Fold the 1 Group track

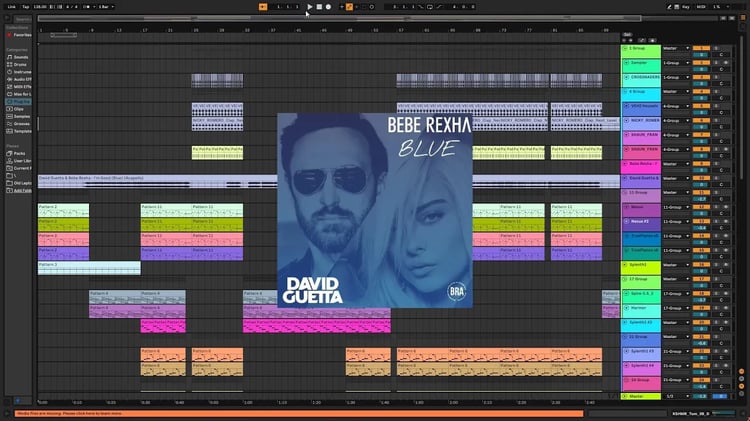[x=625, y=48]
